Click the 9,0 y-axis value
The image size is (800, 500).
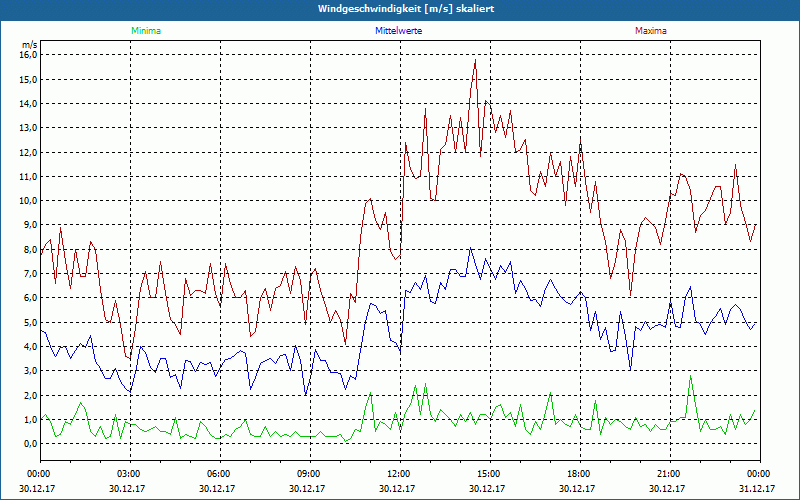click(31, 225)
